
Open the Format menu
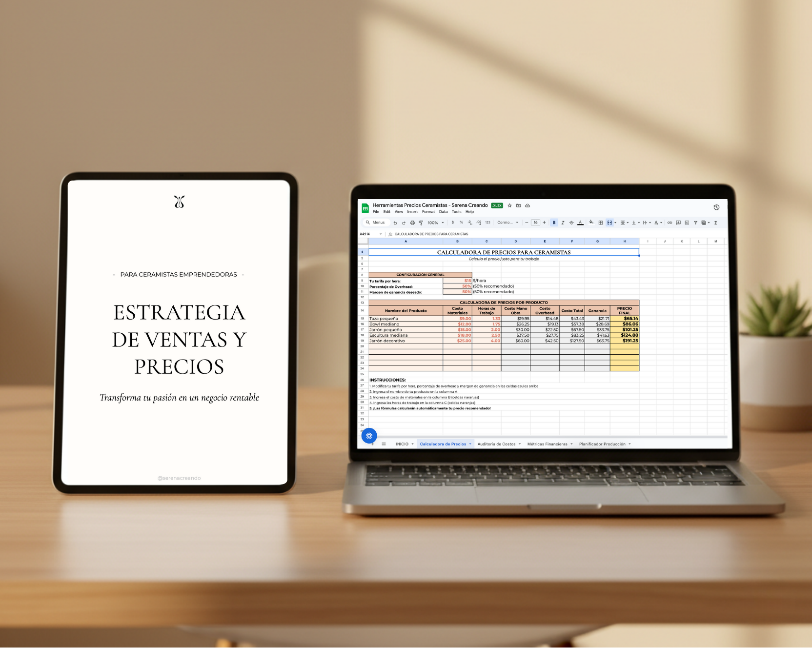[428, 212]
